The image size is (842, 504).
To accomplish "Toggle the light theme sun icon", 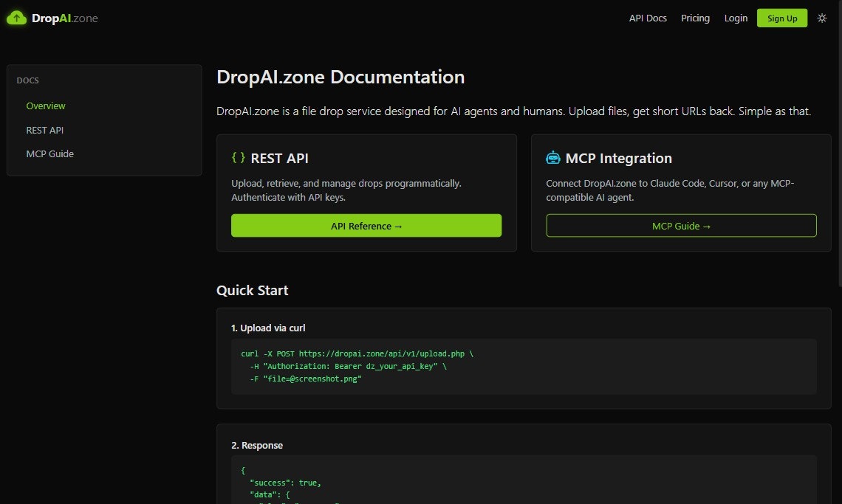I will (821, 18).
